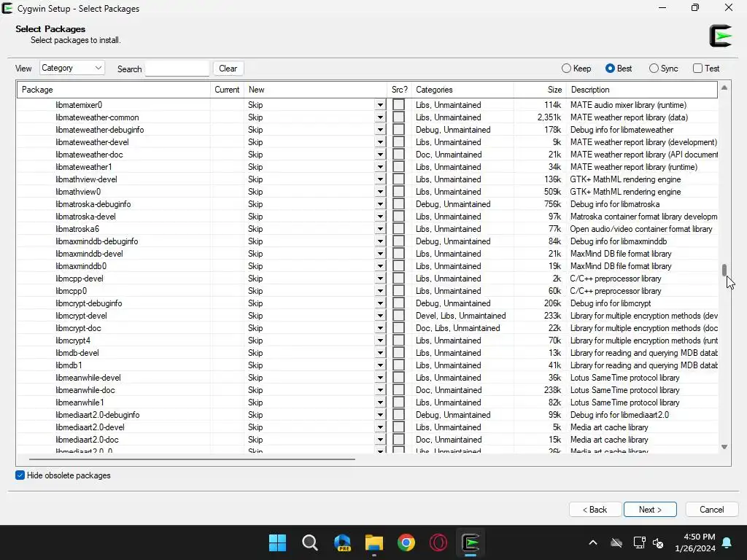Enable the Test checkbox
The height and width of the screenshot is (560, 747).
(x=697, y=68)
